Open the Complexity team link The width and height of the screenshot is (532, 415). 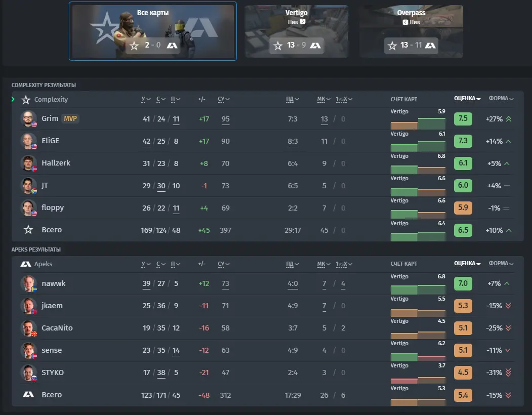(x=51, y=99)
